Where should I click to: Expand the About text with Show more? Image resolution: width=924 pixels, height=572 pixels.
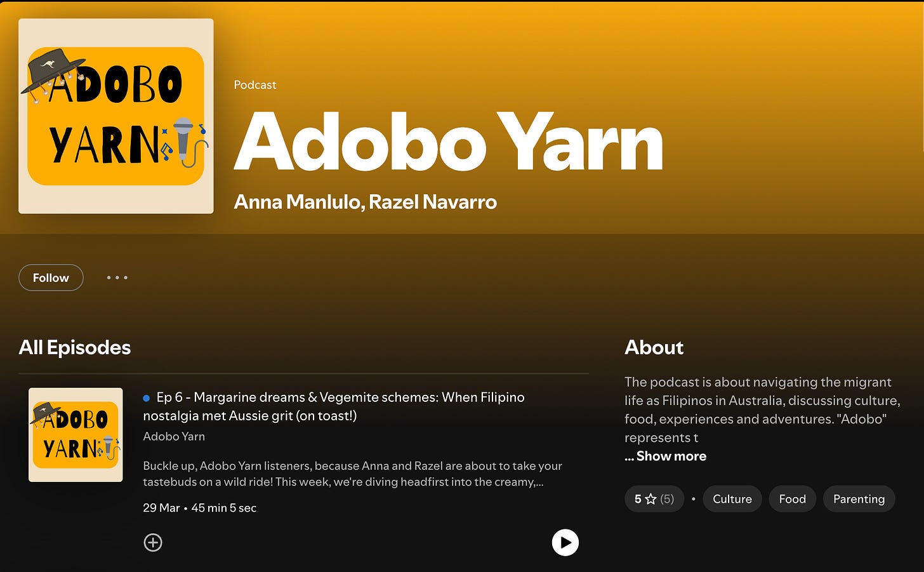tap(665, 456)
